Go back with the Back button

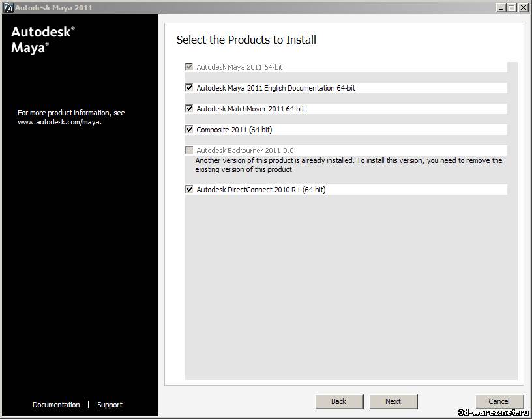pyautogui.click(x=339, y=401)
